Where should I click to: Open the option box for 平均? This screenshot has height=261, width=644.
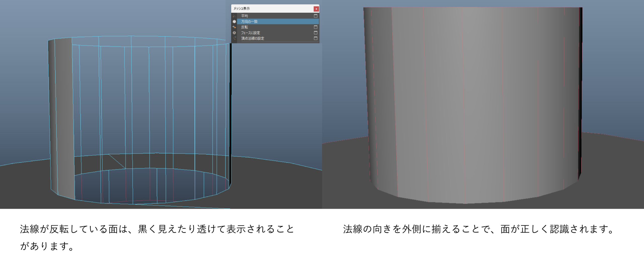point(315,16)
